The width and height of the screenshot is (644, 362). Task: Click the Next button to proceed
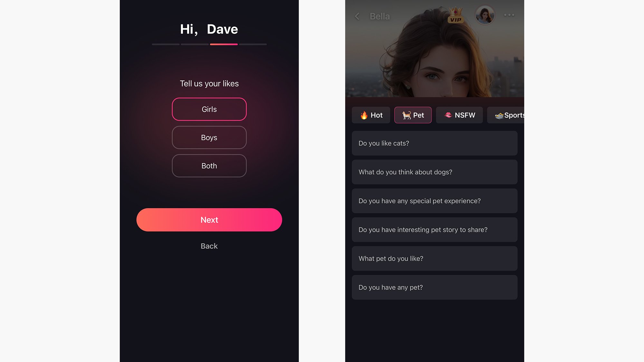(x=209, y=220)
